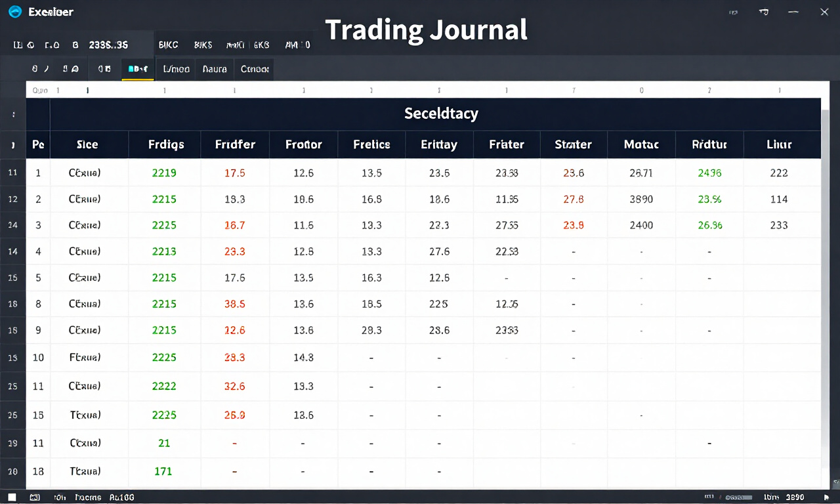
Task: Click the Motac column header
Action: (641, 145)
